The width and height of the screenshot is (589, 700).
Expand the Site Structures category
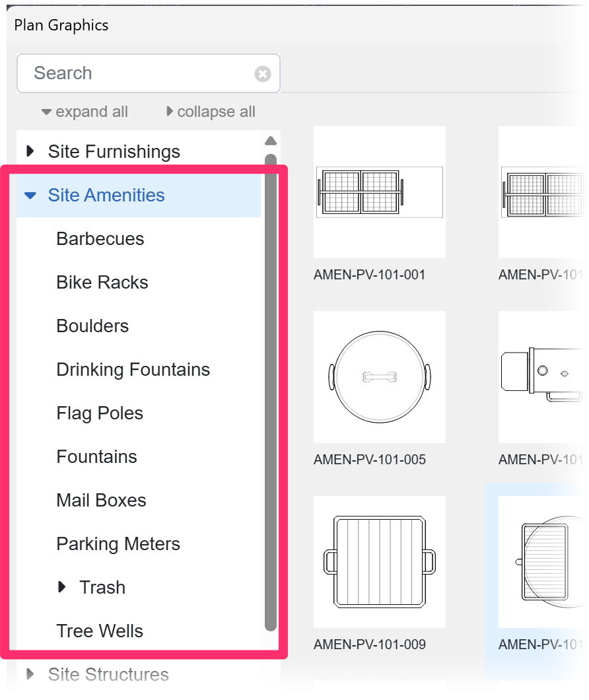pos(29,674)
